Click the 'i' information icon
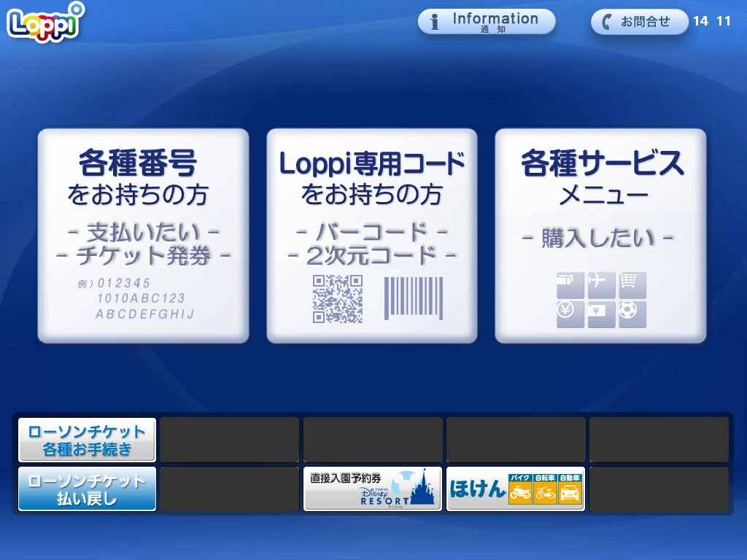The image size is (747, 560). [436, 22]
